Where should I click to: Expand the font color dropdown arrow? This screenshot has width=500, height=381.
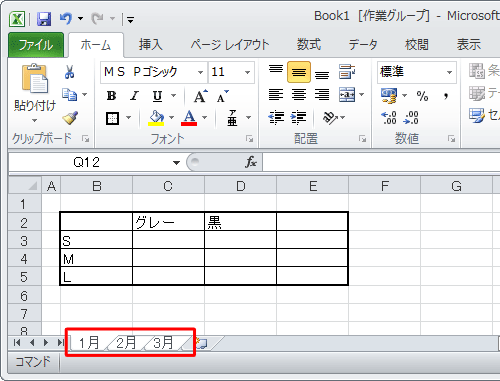[204, 118]
